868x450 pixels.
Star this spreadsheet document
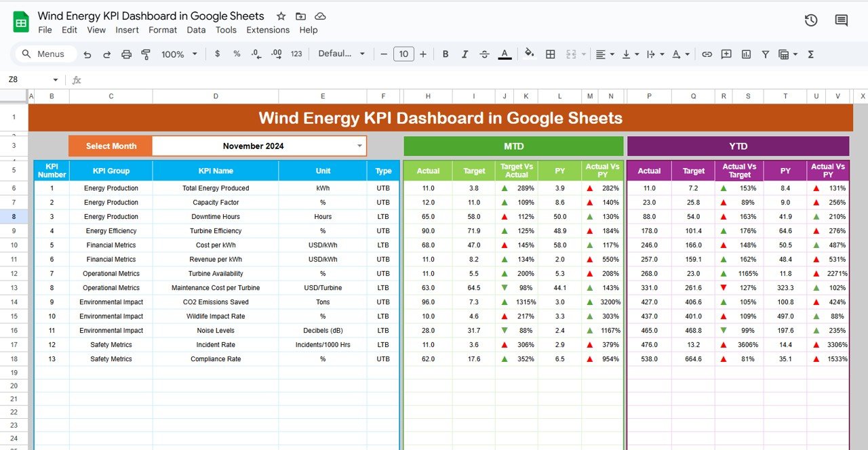[x=281, y=16]
